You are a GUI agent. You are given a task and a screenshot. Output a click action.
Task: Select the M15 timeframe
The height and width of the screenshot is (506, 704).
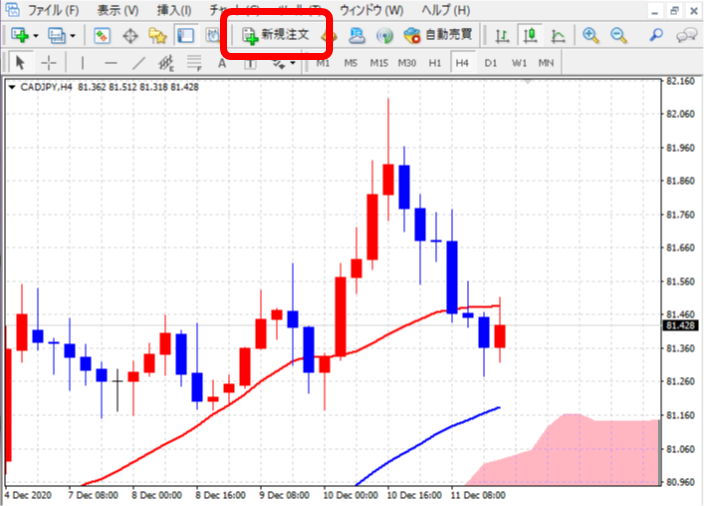(378, 63)
